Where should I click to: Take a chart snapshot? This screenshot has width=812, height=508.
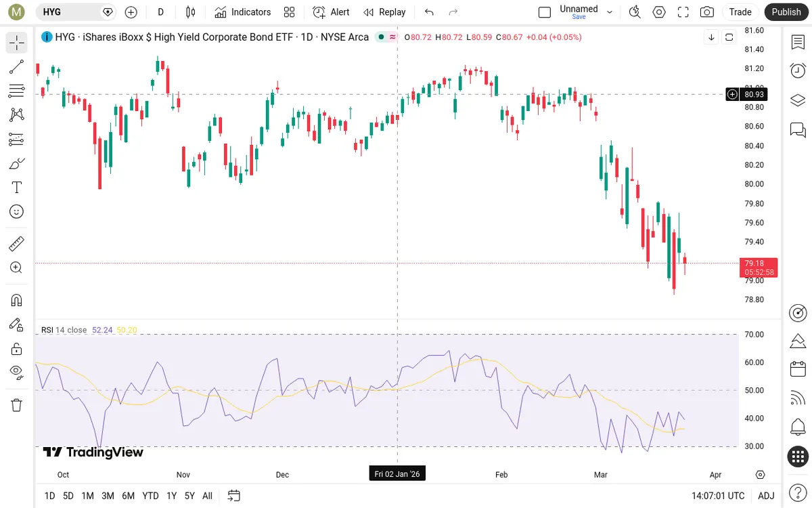point(707,12)
